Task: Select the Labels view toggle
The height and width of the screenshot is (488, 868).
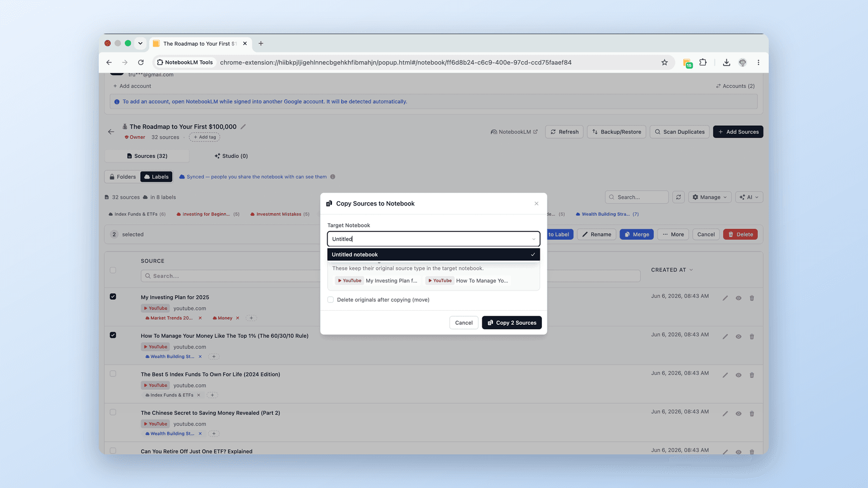Action: [x=156, y=177]
